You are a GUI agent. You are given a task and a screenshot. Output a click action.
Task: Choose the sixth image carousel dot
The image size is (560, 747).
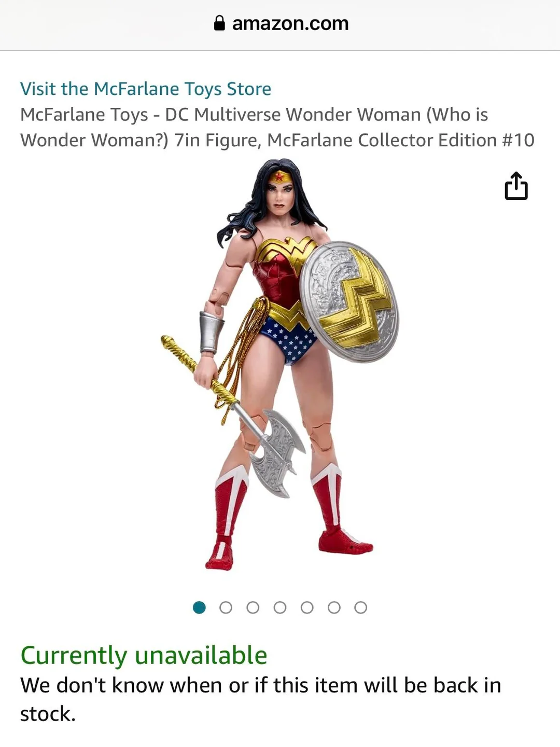tap(334, 607)
